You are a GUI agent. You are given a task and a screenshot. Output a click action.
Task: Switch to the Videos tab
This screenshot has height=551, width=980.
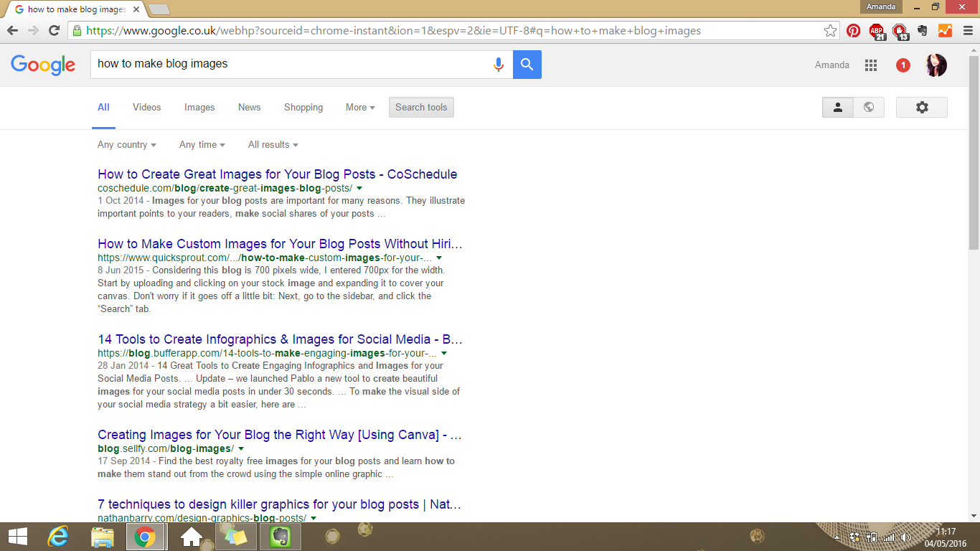(147, 108)
